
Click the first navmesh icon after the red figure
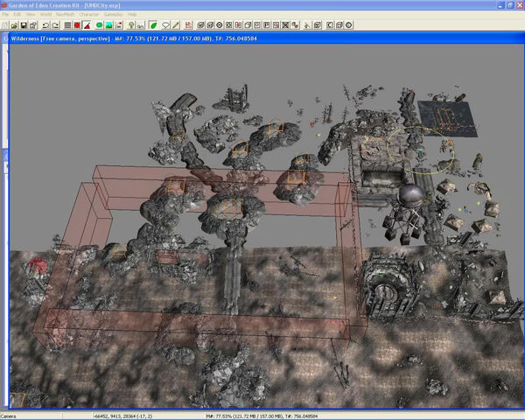[201, 25]
